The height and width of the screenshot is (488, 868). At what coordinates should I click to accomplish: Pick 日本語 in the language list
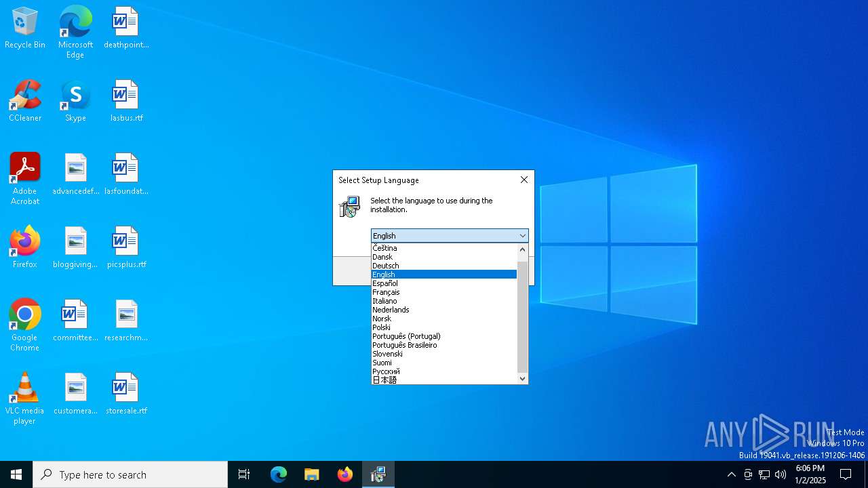point(444,380)
